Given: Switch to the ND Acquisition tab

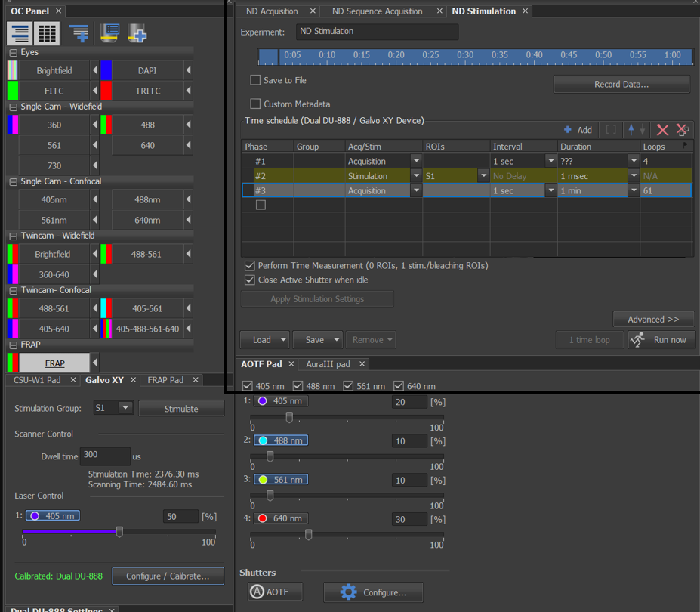Looking at the screenshot, I should tap(272, 11).
